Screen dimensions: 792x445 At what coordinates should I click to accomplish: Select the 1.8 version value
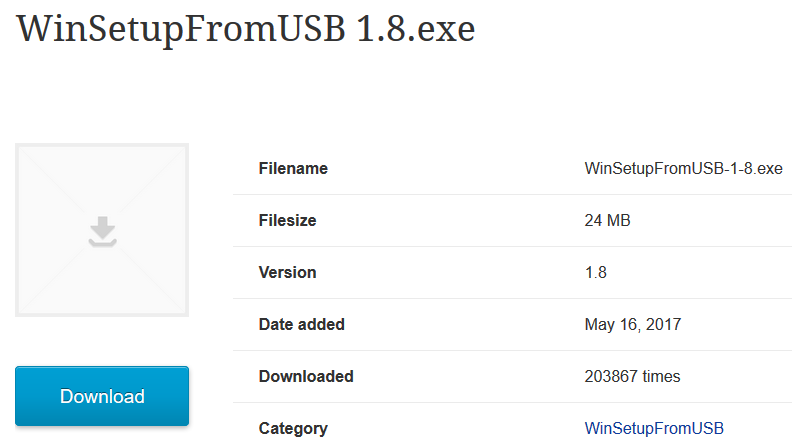596,272
